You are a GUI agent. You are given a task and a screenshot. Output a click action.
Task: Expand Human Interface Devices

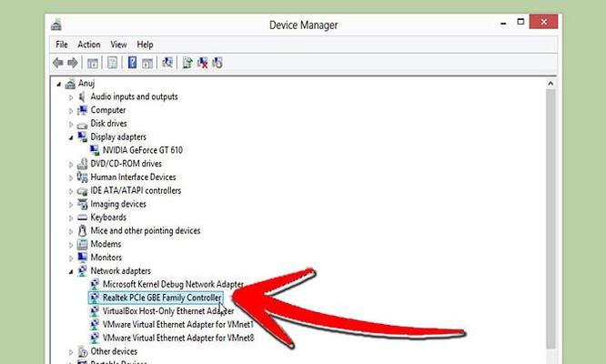(71, 177)
